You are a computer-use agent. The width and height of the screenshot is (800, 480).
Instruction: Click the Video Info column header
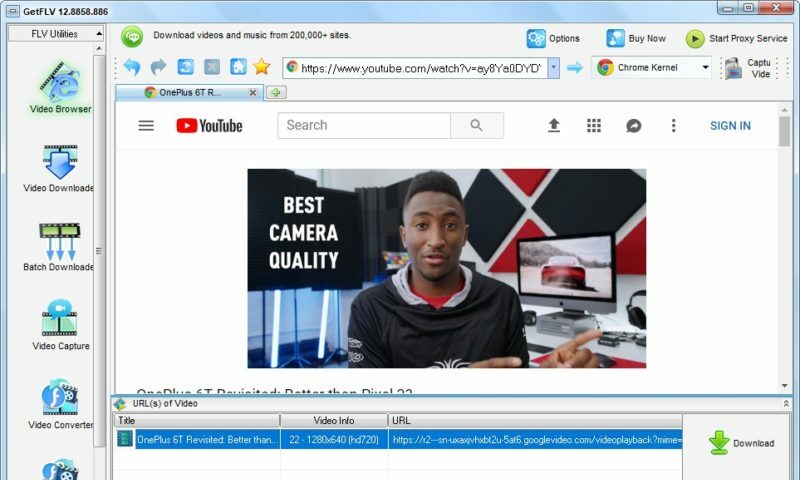click(334, 420)
